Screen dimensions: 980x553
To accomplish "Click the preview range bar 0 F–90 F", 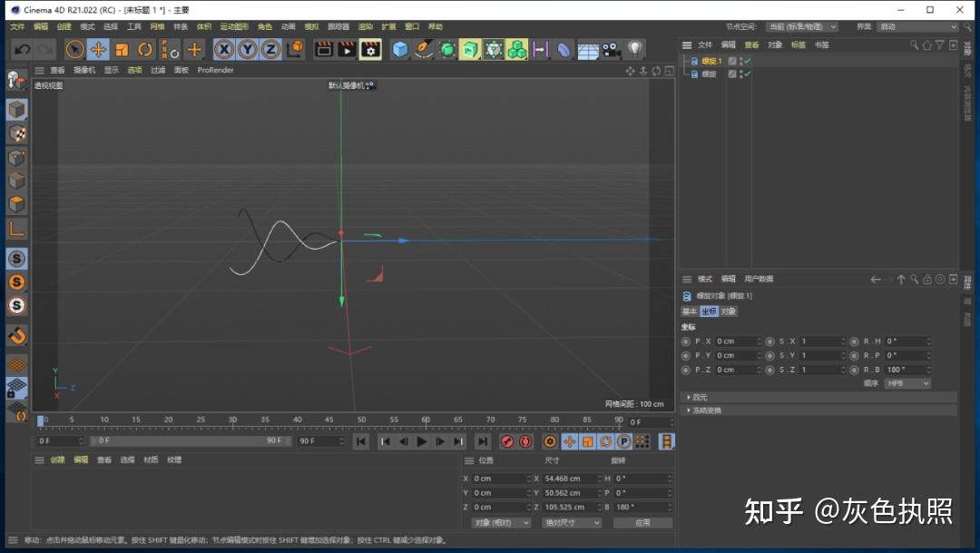I will point(191,441).
